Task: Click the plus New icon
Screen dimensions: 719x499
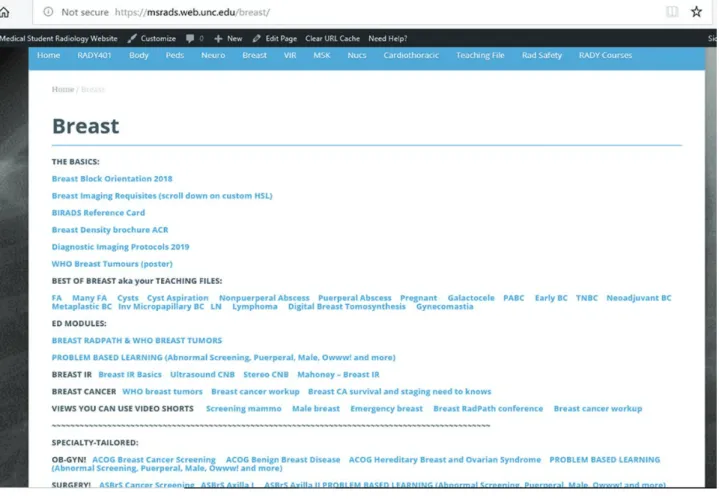Action: click(218, 39)
